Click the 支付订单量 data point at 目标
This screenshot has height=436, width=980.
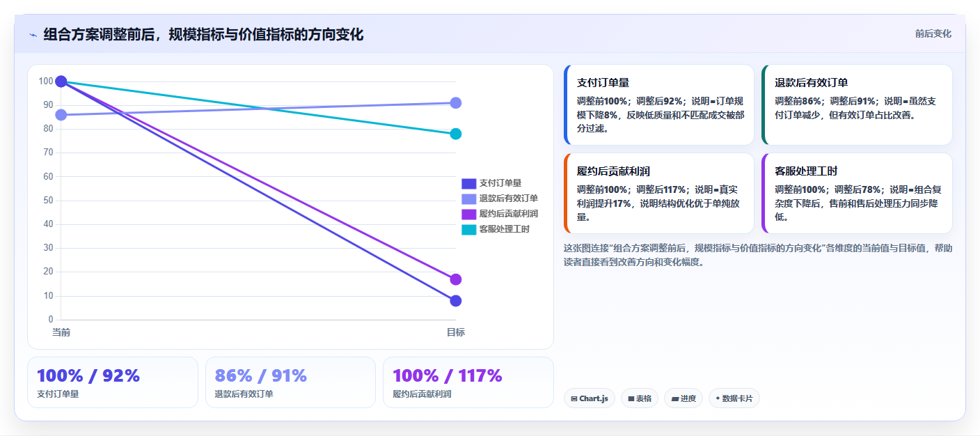pos(455,301)
